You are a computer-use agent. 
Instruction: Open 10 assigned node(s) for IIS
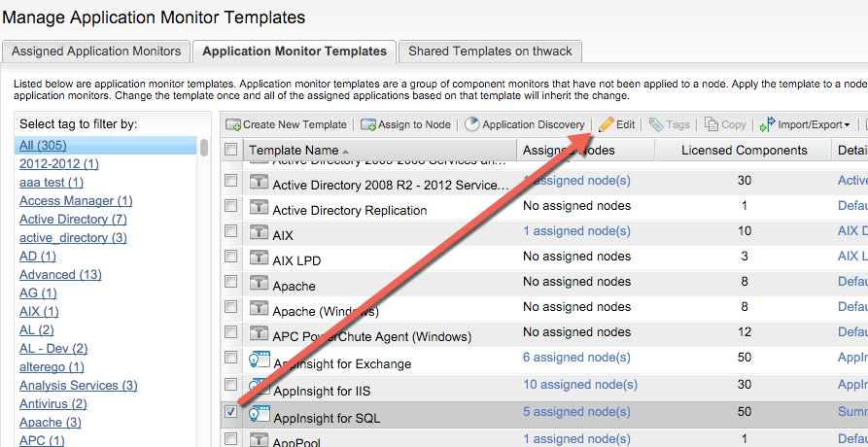(x=580, y=384)
